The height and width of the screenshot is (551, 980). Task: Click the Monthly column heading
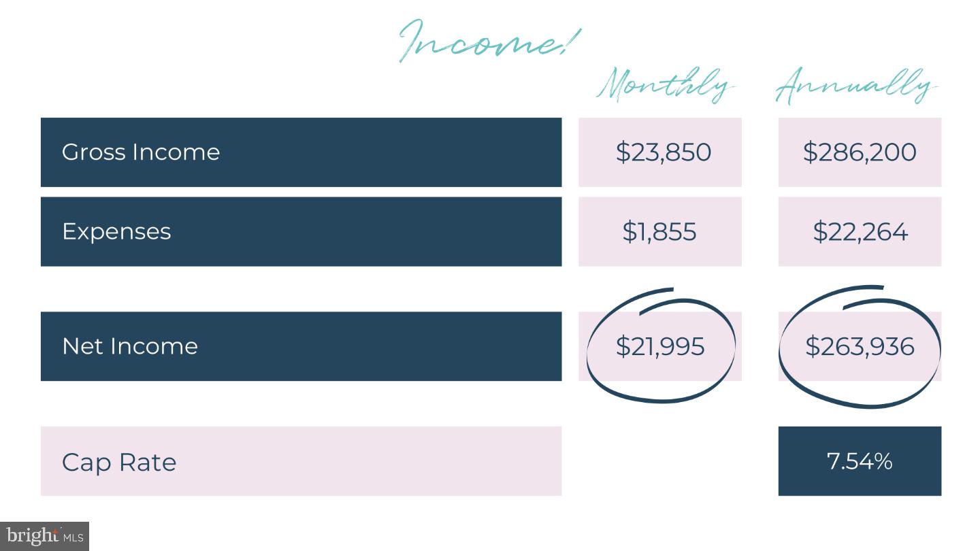coord(666,86)
